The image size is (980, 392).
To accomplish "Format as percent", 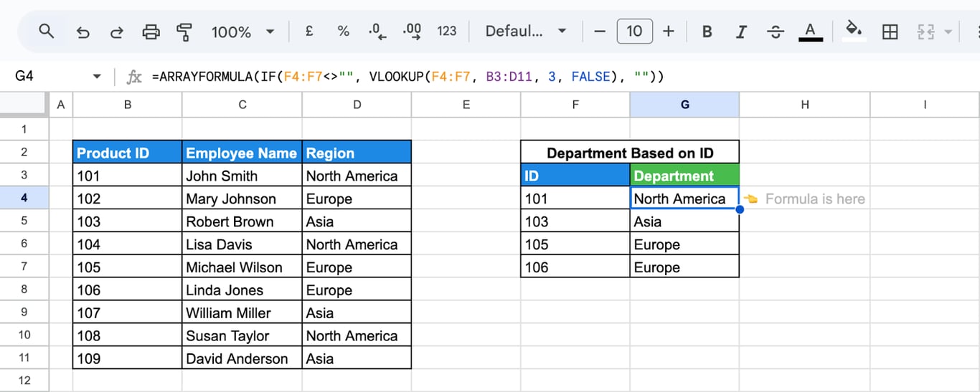I will (343, 32).
